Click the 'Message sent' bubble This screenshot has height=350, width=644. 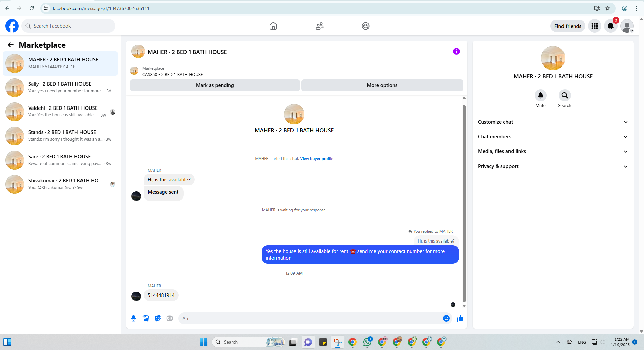tap(163, 193)
